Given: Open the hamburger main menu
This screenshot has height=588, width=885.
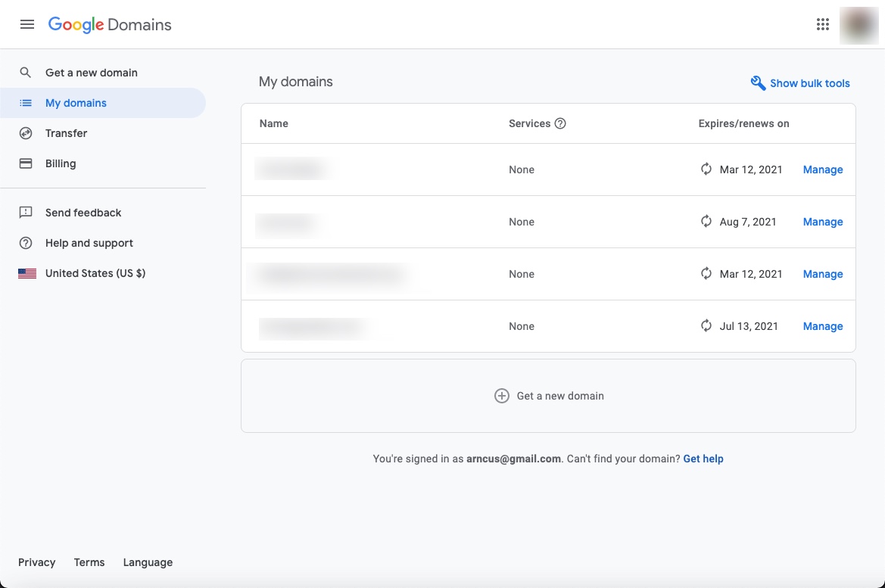Looking at the screenshot, I should [27, 24].
